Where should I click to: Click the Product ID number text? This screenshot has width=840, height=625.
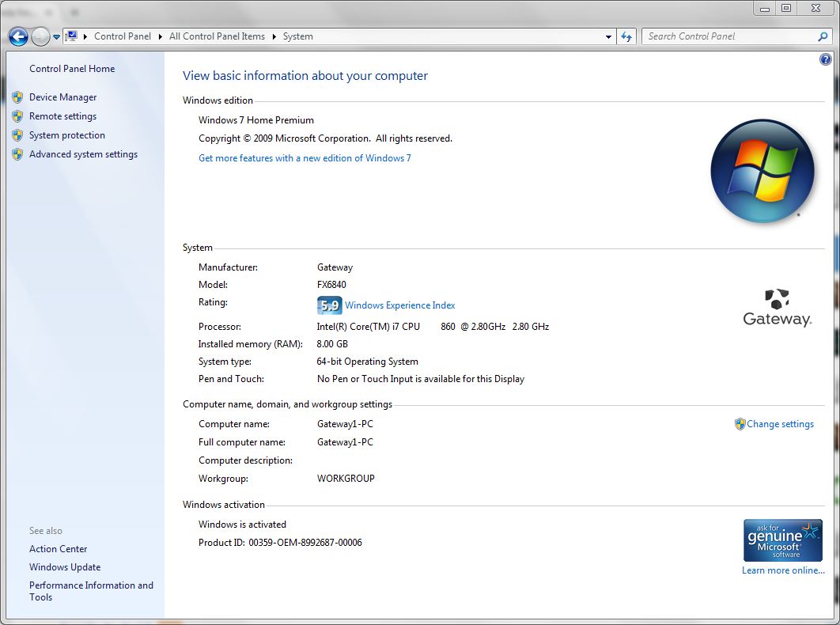tap(305, 543)
